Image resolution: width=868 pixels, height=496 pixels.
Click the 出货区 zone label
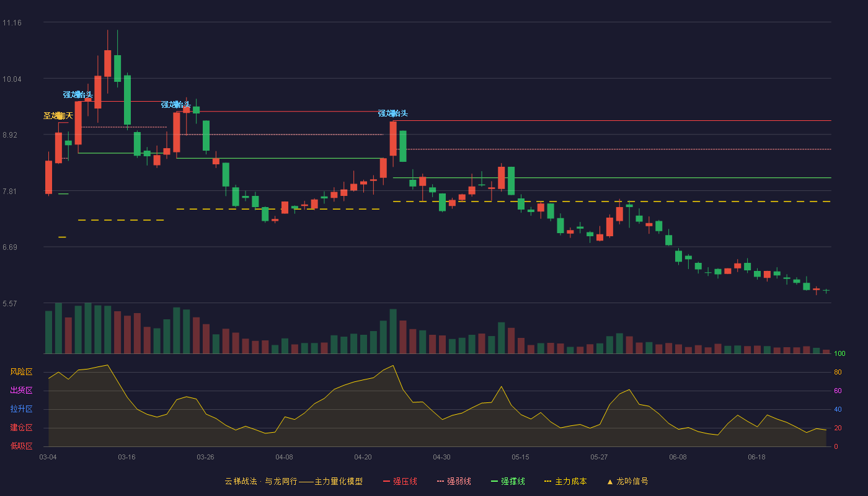[21, 391]
